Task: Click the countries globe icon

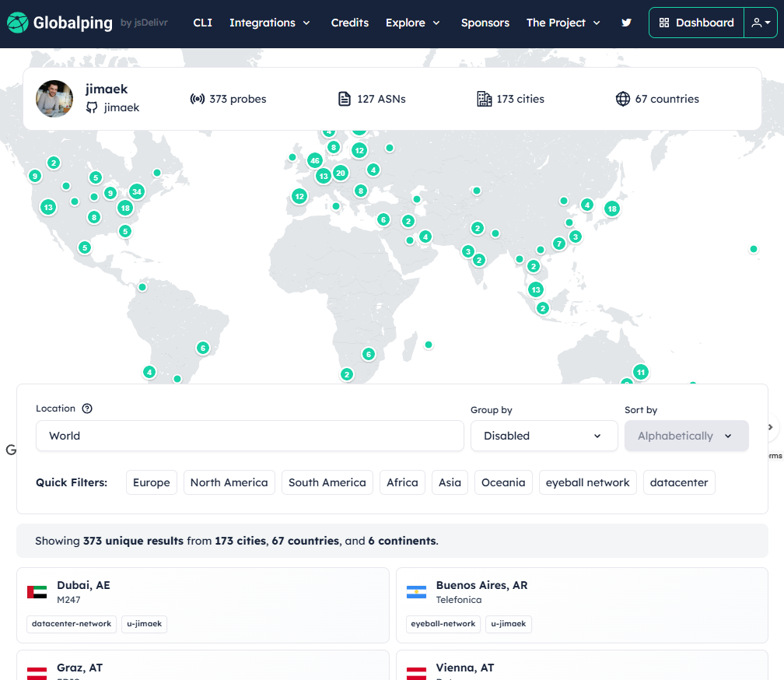Action: (x=622, y=99)
